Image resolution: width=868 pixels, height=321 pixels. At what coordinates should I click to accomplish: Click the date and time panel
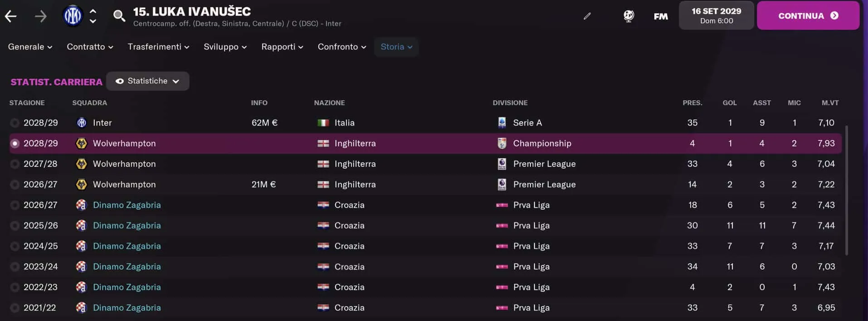coord(716,15)
